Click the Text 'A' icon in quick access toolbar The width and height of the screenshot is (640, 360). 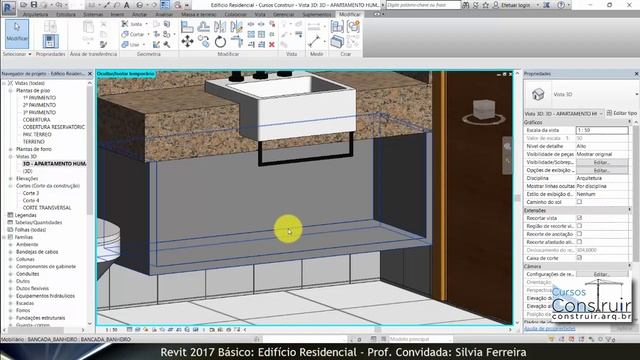(127, 5)
